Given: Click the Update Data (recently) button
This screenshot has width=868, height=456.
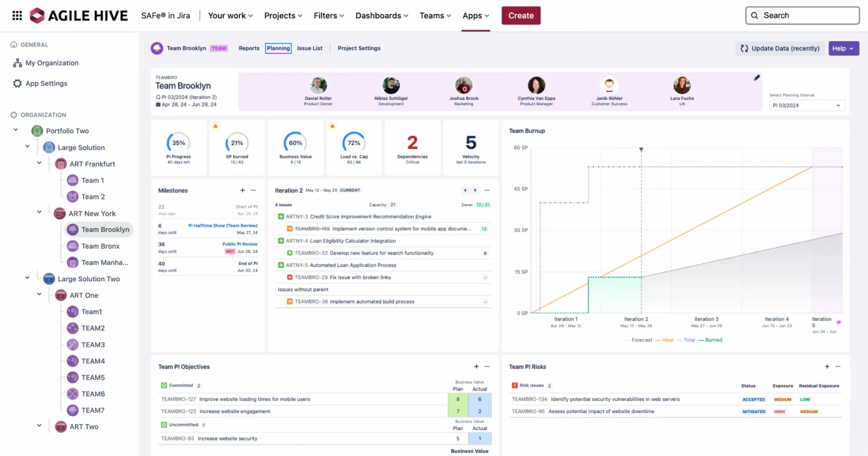Looking at the screenshot, I should point(780,48).
